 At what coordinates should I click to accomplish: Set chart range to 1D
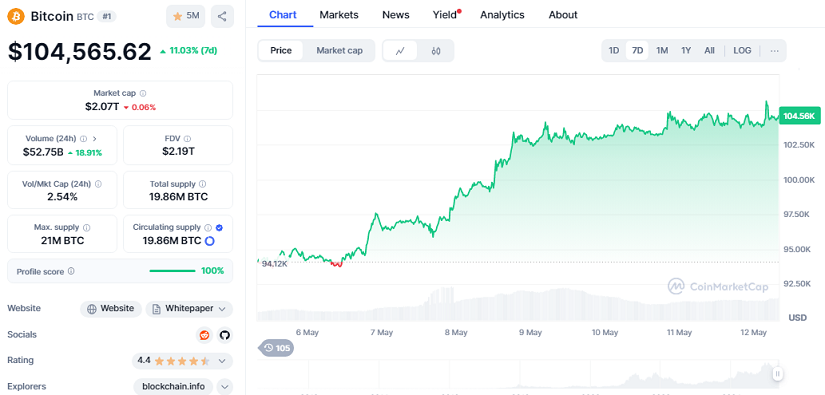613,50
